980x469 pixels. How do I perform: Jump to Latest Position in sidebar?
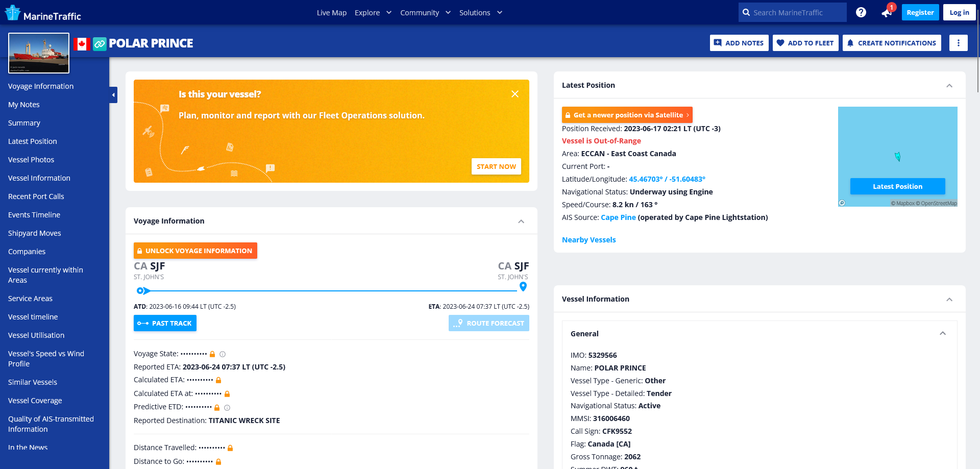tap(33, 141)
